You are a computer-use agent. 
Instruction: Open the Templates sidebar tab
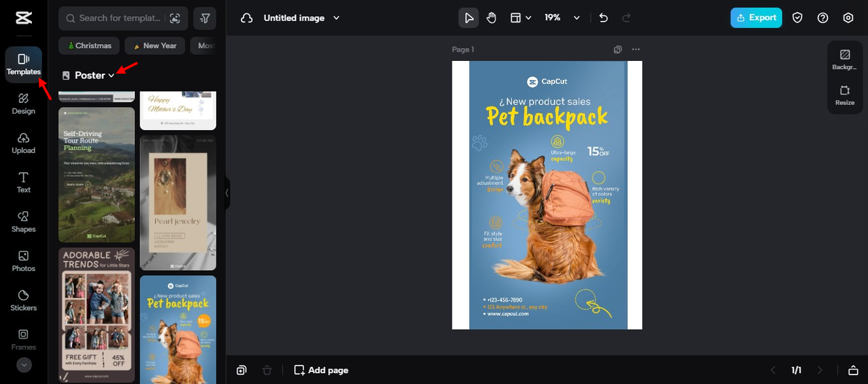click(x=24, y=65)
